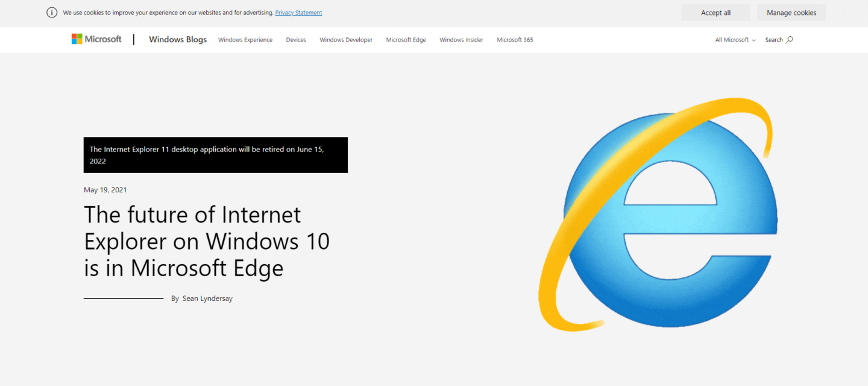Screen dimensions: 868x386
Task: Open Microsoft 365 navigation item
Action: [515, 40]
